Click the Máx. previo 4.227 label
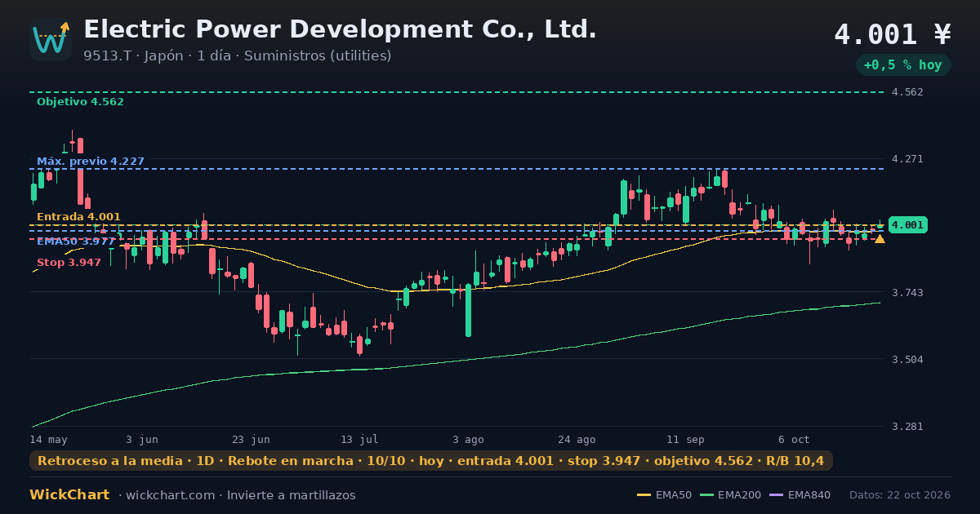Image resolution: width=980 pixels, height=514 pixels. [x=91, y=162]
